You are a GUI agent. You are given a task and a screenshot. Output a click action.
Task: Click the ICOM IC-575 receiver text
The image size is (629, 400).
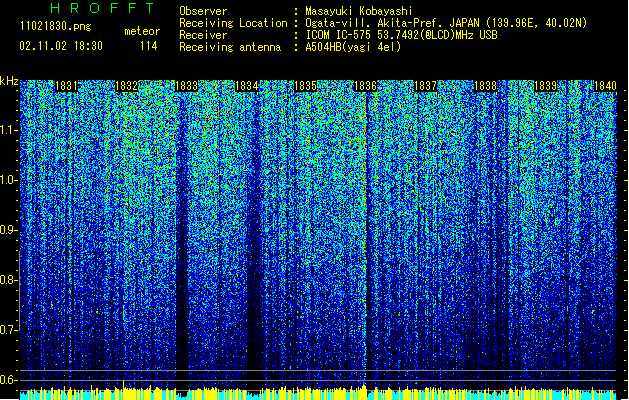coord(401,35)
